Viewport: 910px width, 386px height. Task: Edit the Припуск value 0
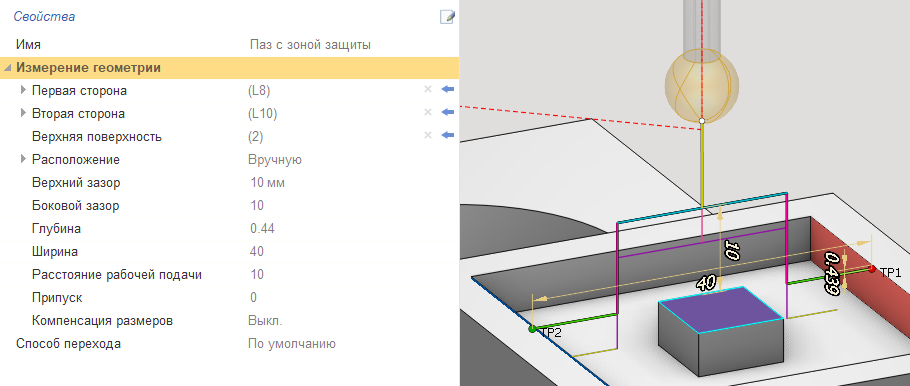coord(254,298)
